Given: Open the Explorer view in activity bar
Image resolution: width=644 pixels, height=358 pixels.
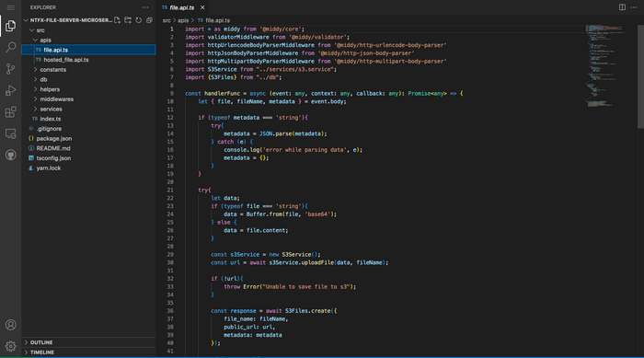Looking at the screenshot, I should pos(11,26).
